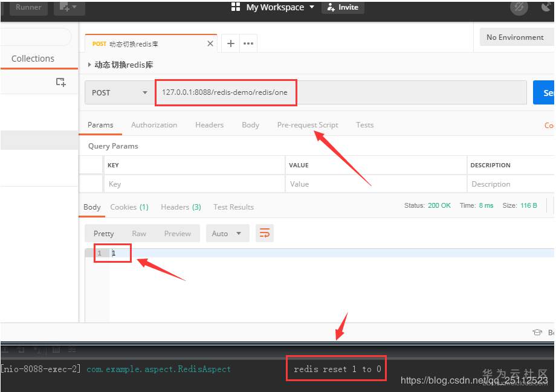Open the Runner button
Screen dimensions: 556x392
coord(28,7)
